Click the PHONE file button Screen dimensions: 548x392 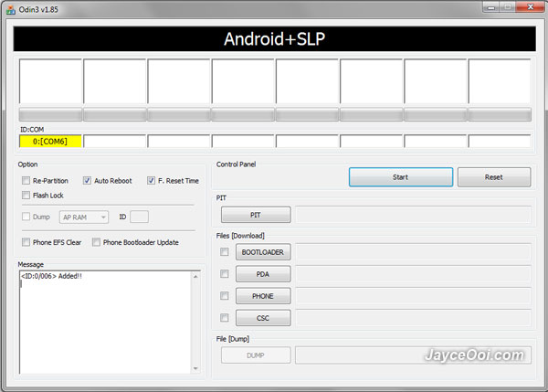click(x=263, y=296)
